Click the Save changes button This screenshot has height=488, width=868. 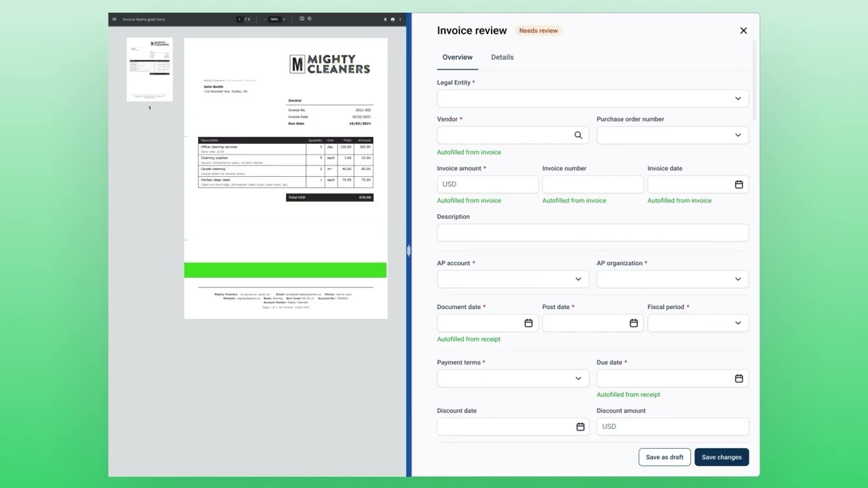[722, 457]
